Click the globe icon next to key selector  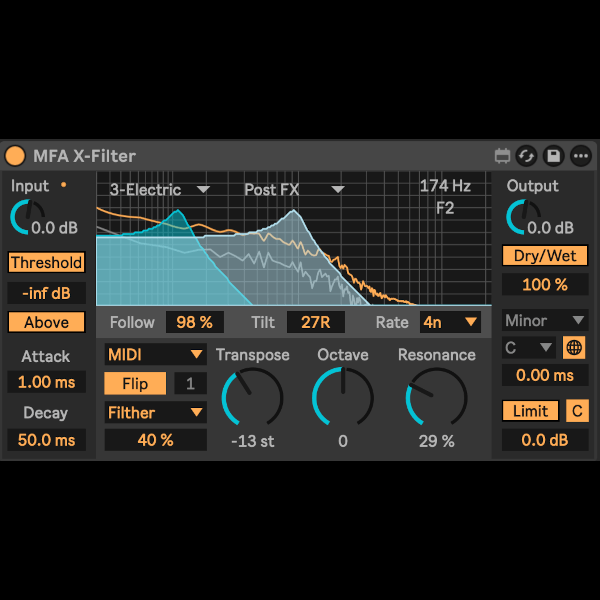click(x=575, y=348)
